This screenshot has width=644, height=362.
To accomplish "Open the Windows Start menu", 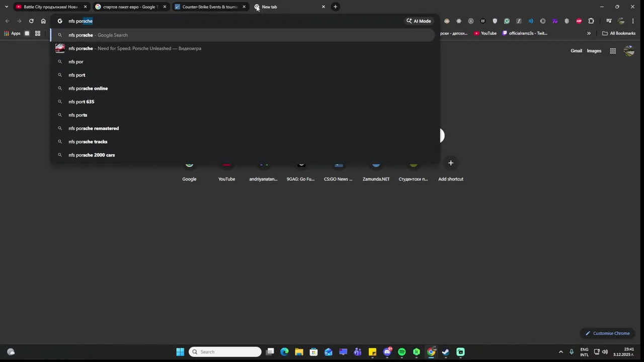I will click(x=180, y=352).
